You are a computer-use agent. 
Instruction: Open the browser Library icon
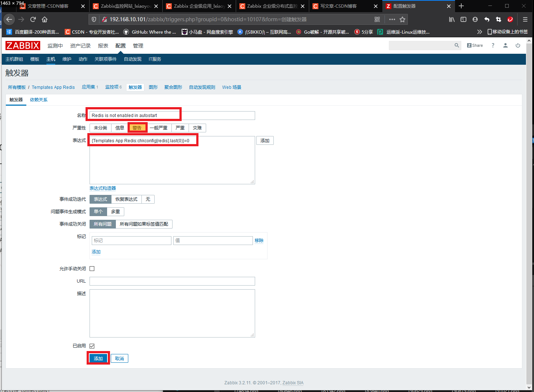[452, 19]
